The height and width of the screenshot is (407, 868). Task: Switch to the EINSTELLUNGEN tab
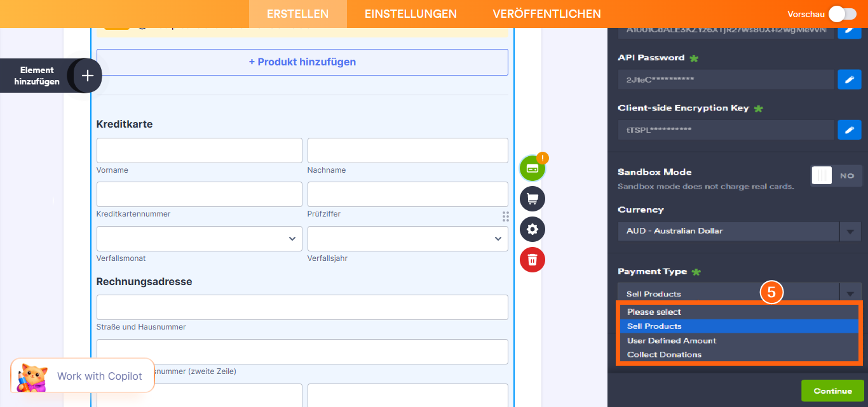[410, 13]
